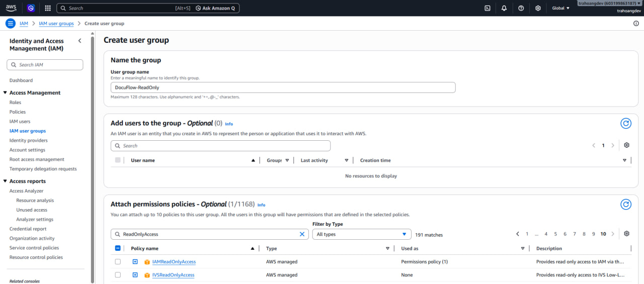Toggle the select-all policies header checkbox
644x284 pixels.
[x=118, y=248]
